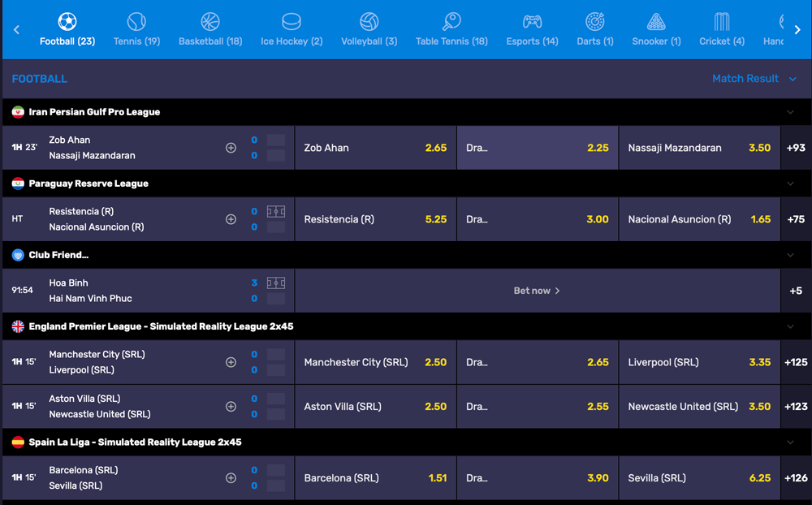The image size is (812, 505).
Task: Bet on Manchester City (SRL) at 2.50
Action: [375, 362]
